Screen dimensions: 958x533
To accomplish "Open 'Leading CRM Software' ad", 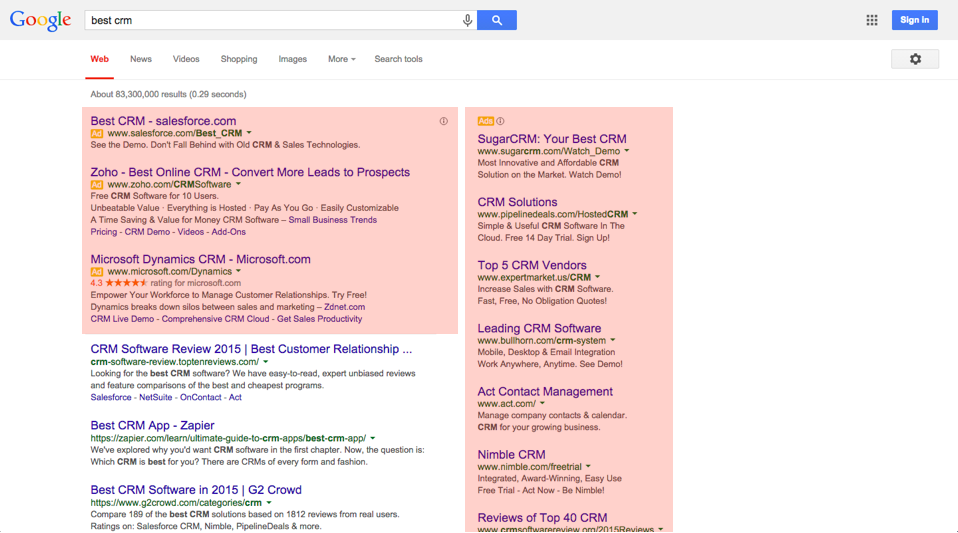I will (x=539, y=328).
